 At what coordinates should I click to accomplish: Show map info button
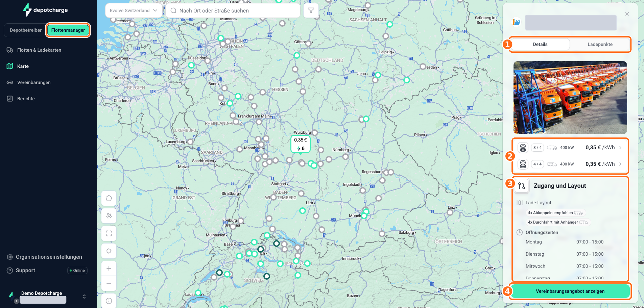pyautogui.click(x=109, y=301)
